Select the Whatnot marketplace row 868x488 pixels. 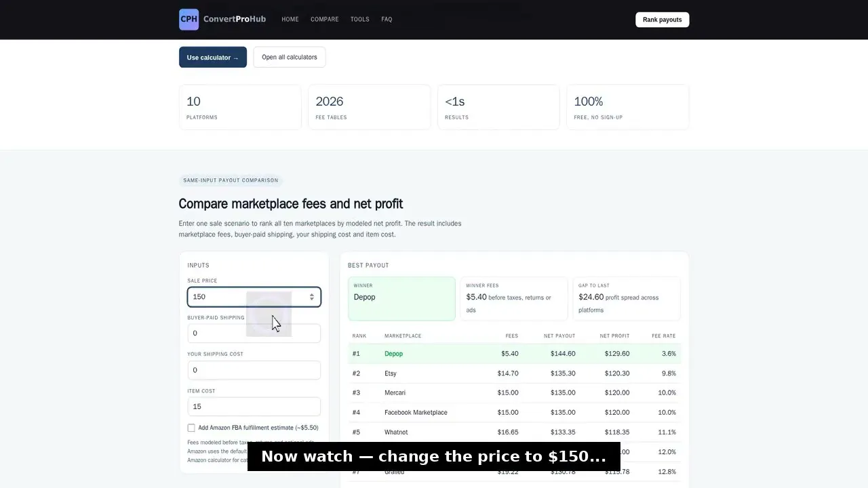click(x=515, y=432)
